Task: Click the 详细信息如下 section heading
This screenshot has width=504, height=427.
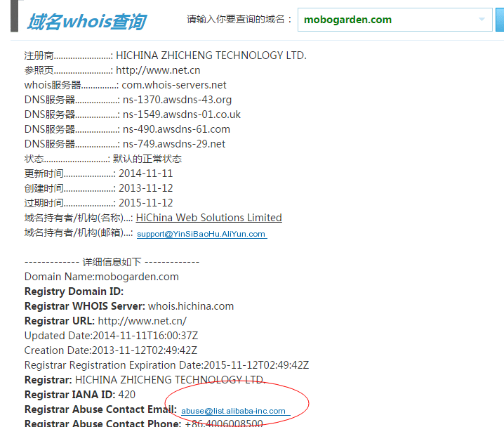Action: click(x=112, y=262)
